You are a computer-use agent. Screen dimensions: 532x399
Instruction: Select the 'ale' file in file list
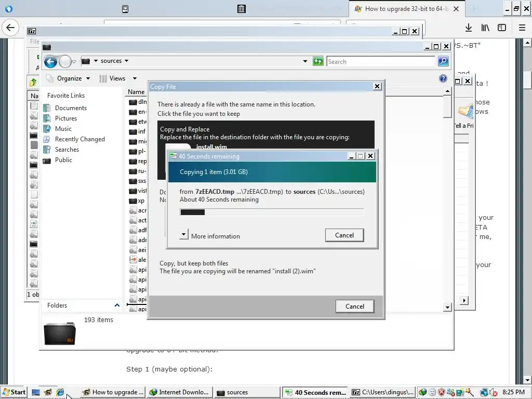tap(138, 260)
